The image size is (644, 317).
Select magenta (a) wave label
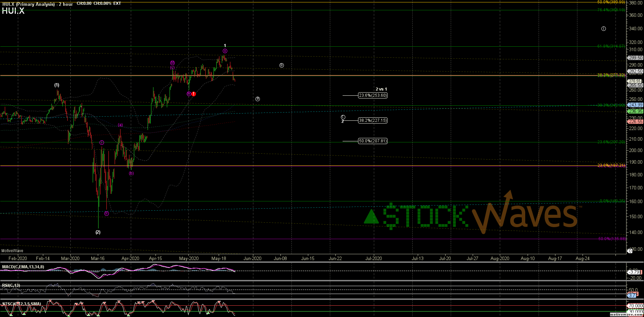point(120,125)
